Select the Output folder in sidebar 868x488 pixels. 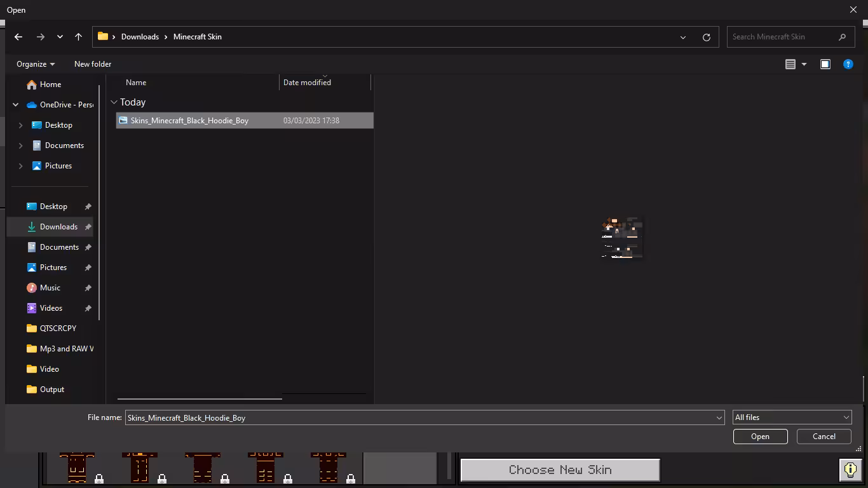(x=52, y=390)
